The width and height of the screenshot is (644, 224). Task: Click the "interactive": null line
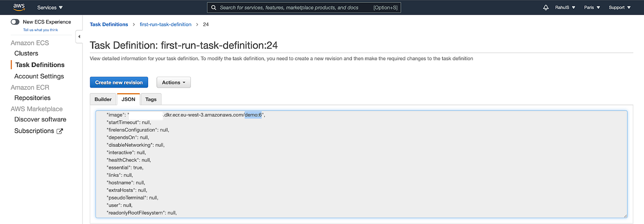point(126,152)
